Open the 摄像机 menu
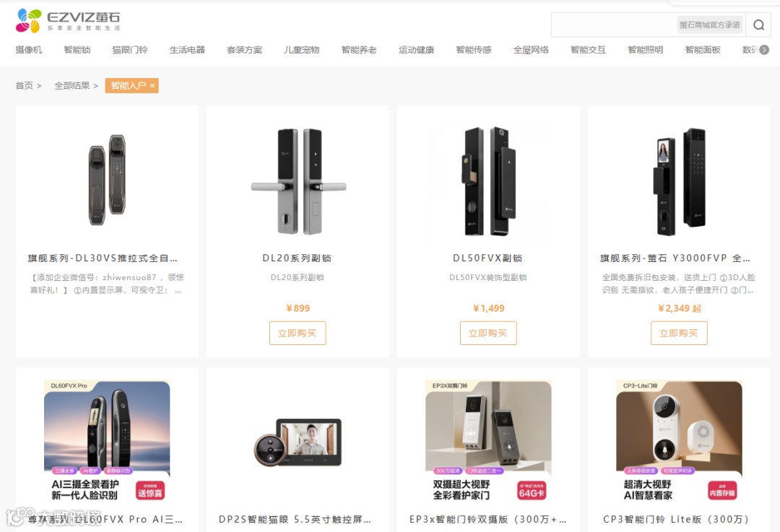Screen dimensions: 780x532 point(29,50)
